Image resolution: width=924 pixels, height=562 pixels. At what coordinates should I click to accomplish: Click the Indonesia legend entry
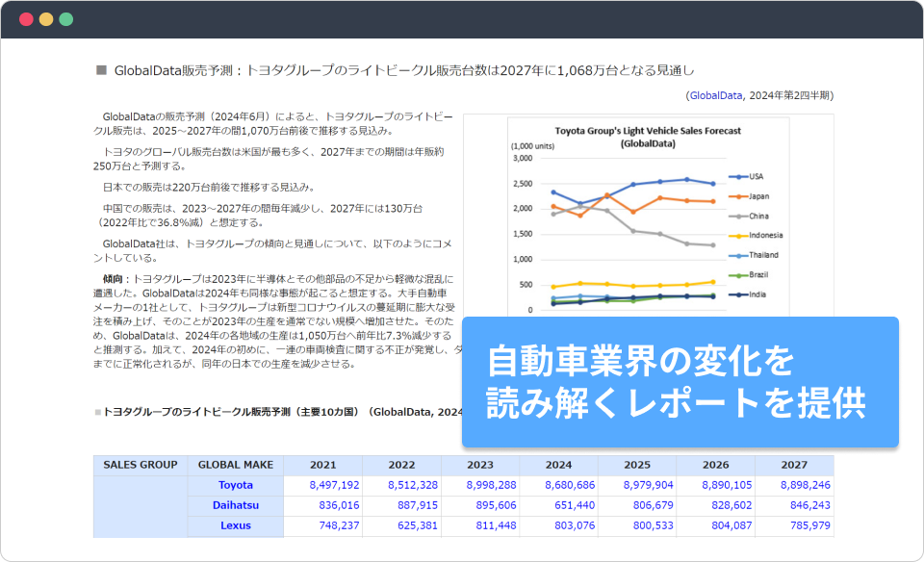[x=757, y=236]
